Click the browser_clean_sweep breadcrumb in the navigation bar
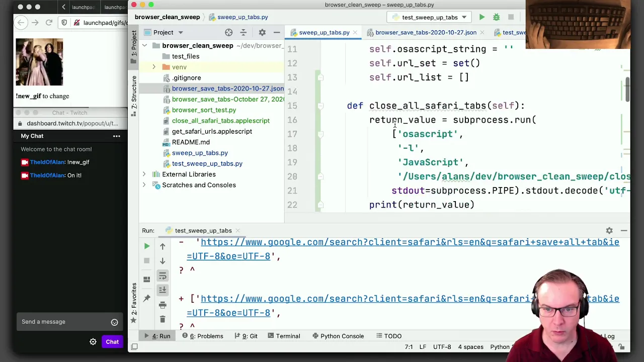Image resolution: width=644 pixels, height=362 pixels. [167, 17]
